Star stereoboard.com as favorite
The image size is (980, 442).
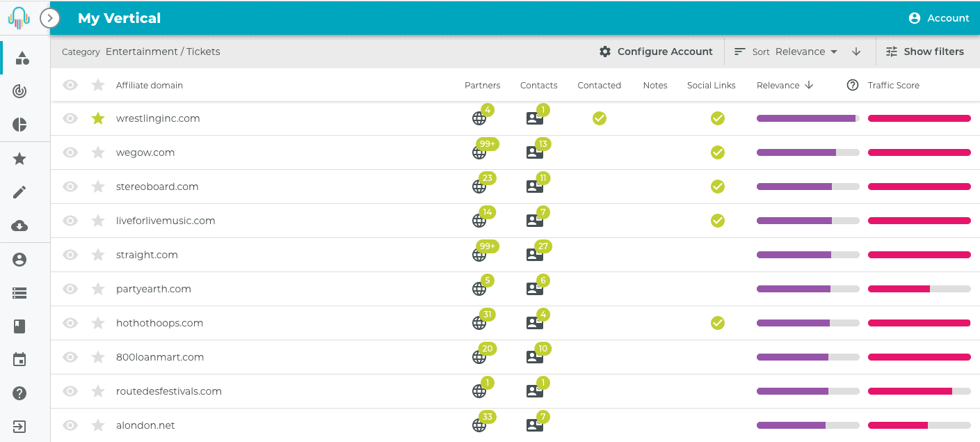point(98,187)
